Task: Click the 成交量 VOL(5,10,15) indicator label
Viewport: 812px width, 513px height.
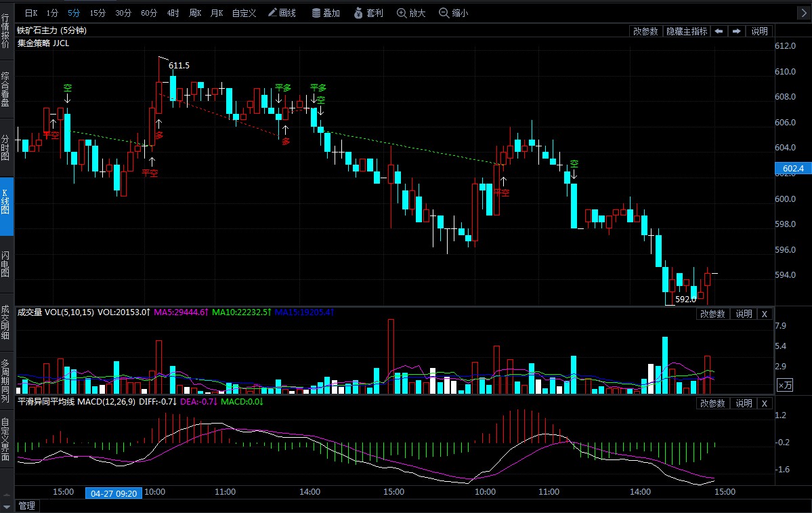Action: pyautogui.click(x=56, y=312)
